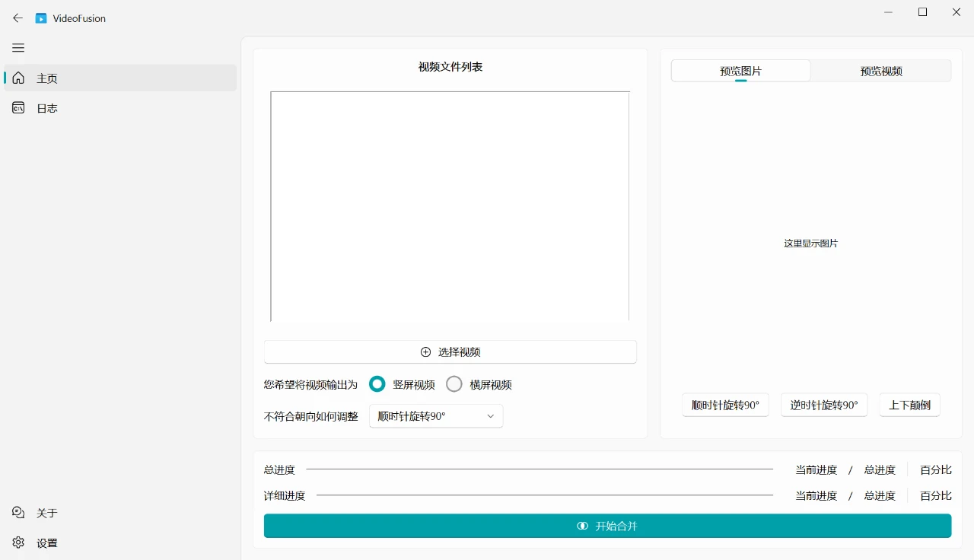Toggle the hamburger navigation menu
The height and width of the screenshot is (560, 974).
pos(18,48)
